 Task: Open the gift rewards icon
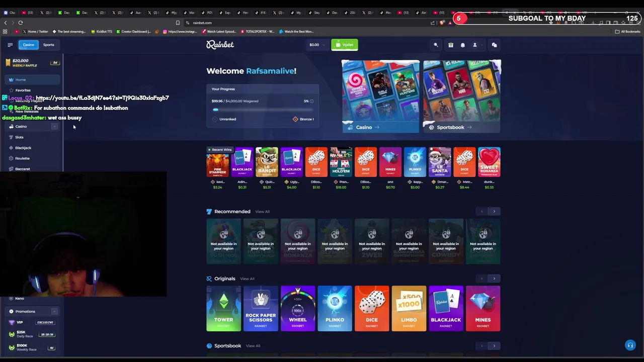[451, 45]
